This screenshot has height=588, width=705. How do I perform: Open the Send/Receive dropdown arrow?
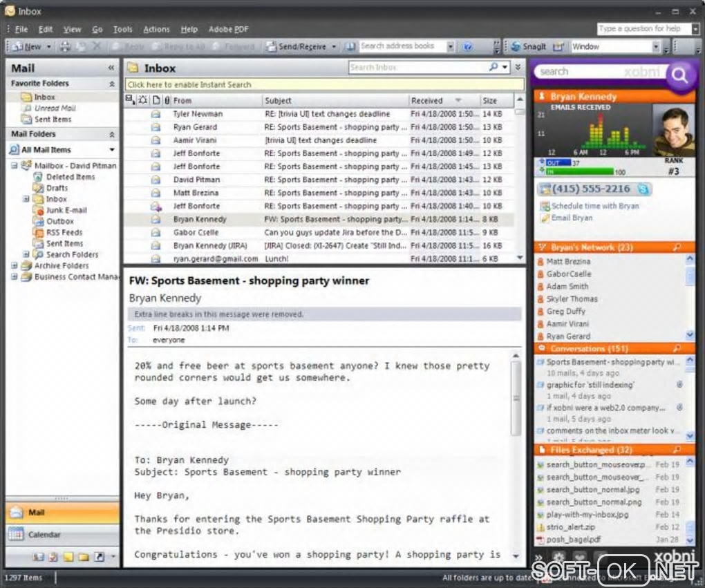tap(334, 46)
